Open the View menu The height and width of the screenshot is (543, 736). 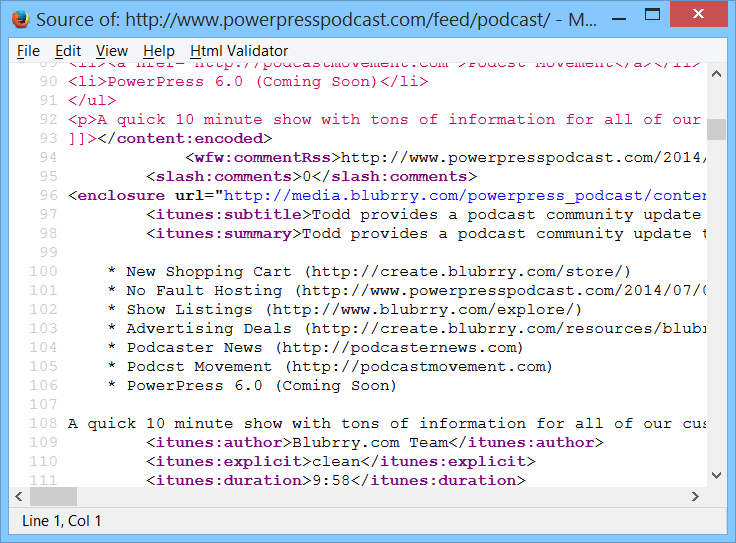112,51
